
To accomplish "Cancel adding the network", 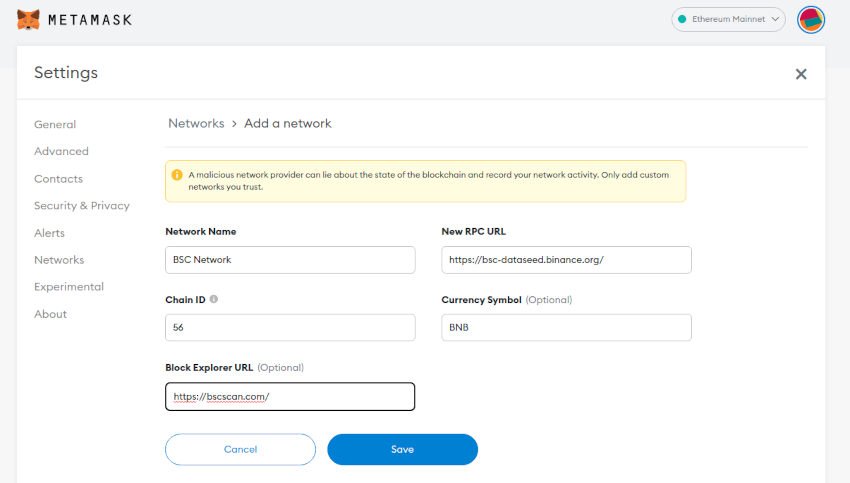I will [240, 449].
